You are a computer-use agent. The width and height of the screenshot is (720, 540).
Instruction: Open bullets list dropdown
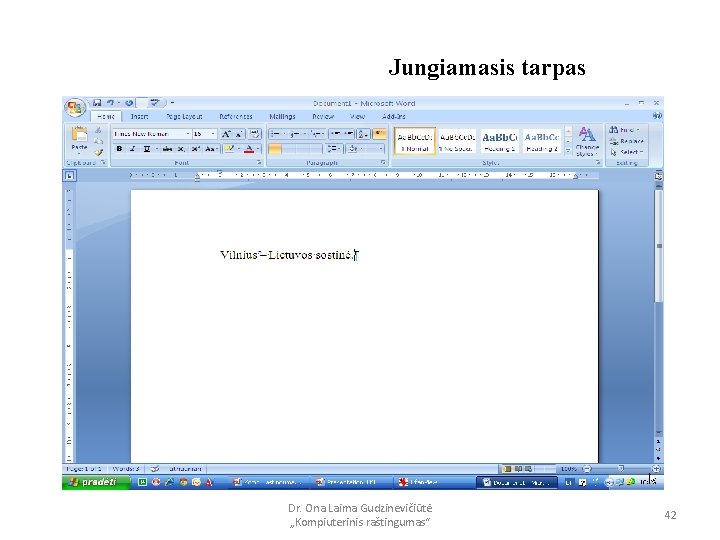(285, 134)
